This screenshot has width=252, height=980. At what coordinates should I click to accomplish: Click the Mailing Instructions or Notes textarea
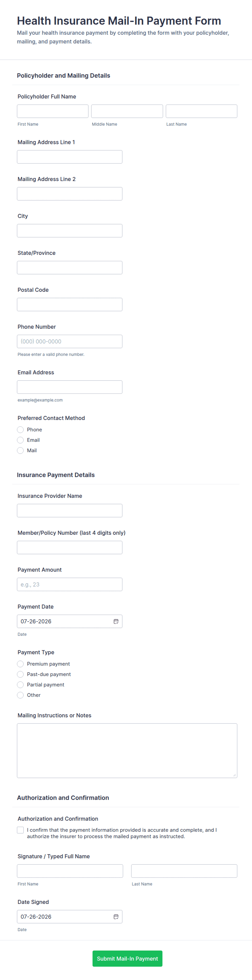click(127, 750)
